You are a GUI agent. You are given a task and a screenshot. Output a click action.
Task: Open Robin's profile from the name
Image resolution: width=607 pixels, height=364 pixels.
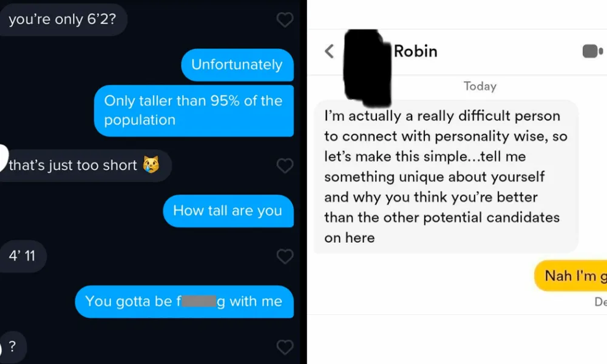[x=415, y=51]
